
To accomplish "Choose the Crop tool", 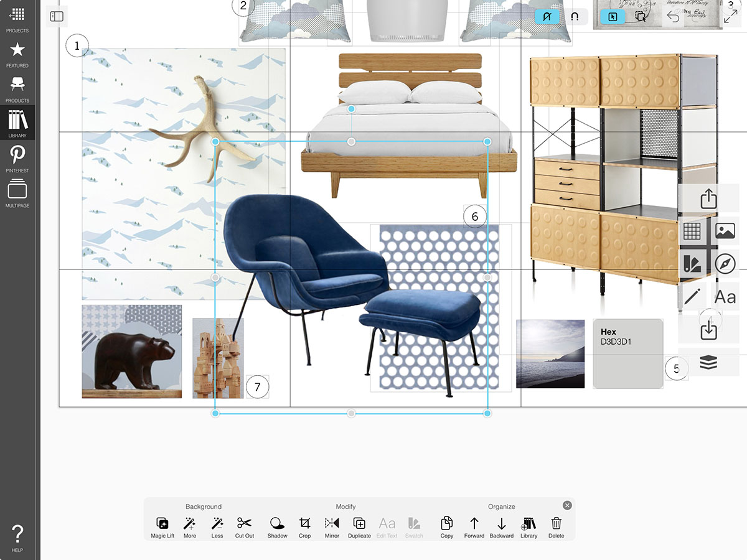I will coord(304,527).
